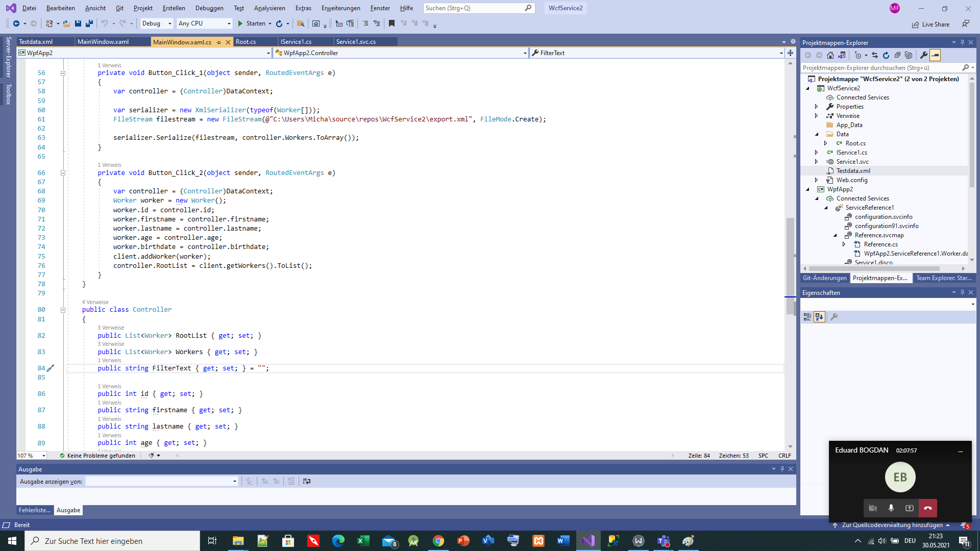Toggle the bookmark icon in the toolbar
The image size is (980, 551).
click(x=391, y=23)
